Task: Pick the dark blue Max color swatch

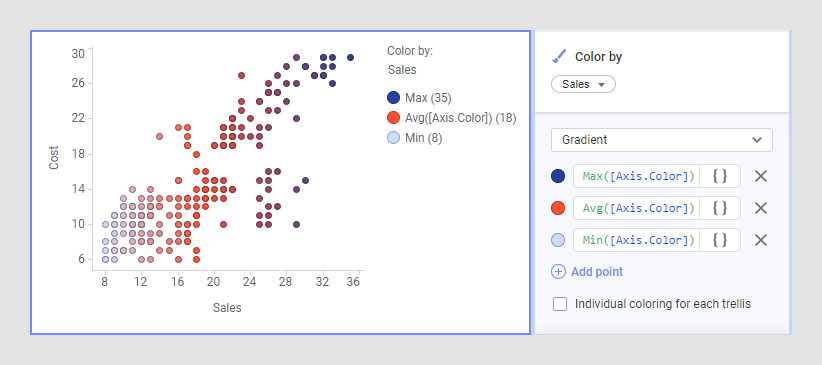Action: 558,176
